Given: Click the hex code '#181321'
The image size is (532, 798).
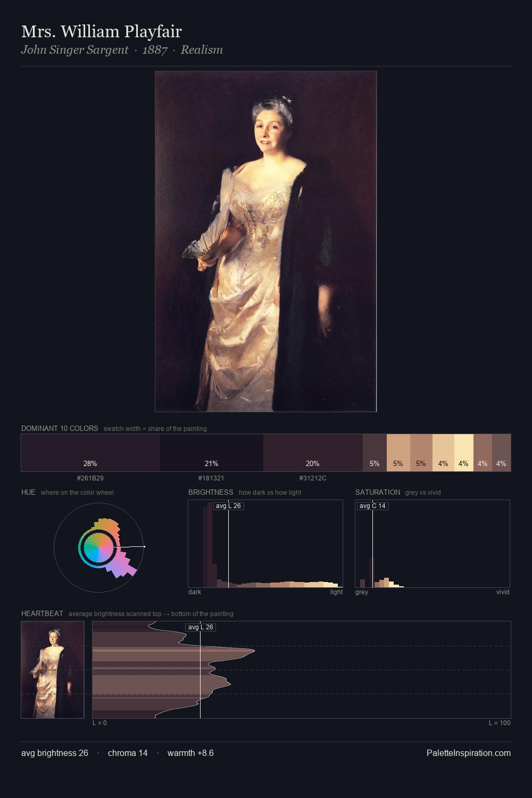Looking at the screenshot, I should (211, 478).
